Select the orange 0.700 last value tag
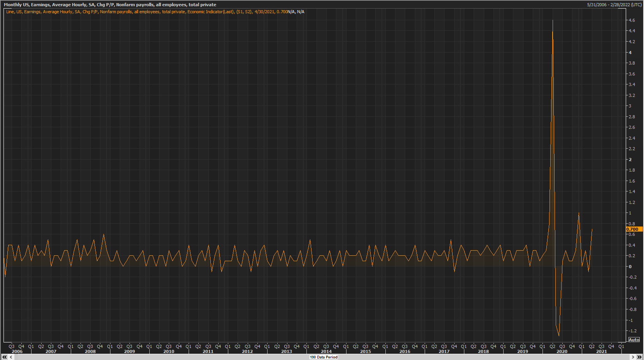 (x=634, y=229)
